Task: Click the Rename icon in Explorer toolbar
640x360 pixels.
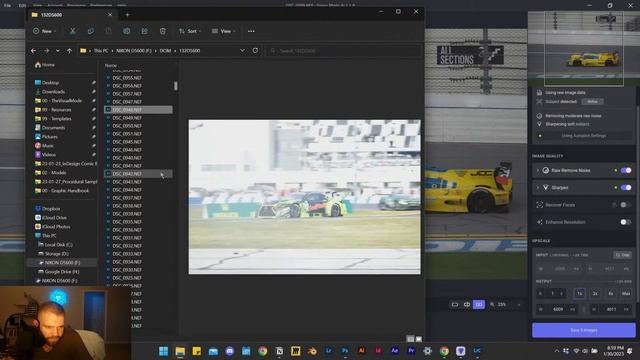Action: click(x=127, y=31)
